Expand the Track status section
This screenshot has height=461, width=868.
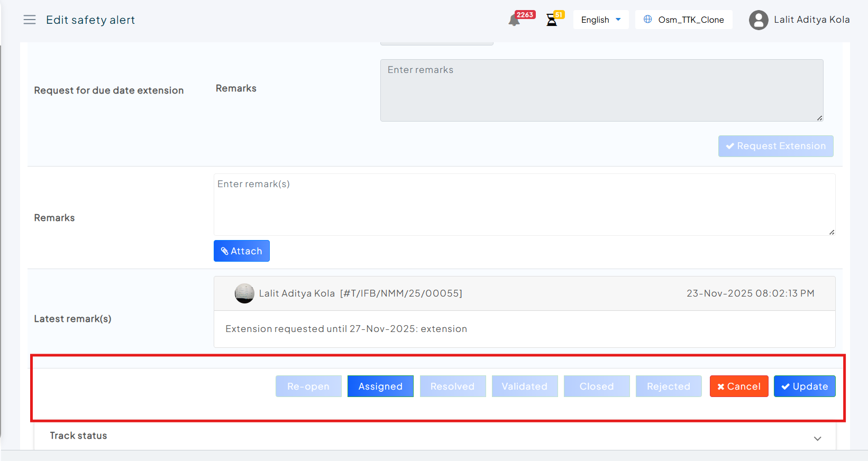pos(817,438)
